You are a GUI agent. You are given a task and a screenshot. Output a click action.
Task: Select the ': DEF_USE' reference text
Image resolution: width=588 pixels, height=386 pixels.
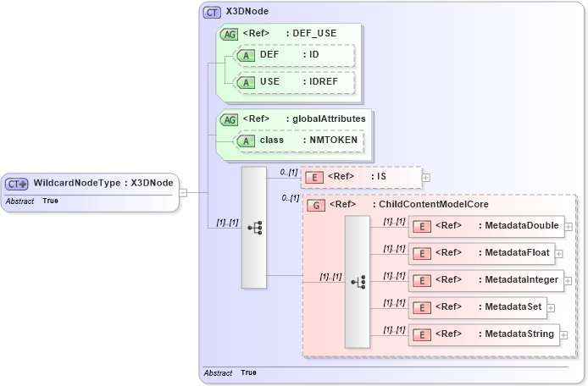[x=311, y=33]
